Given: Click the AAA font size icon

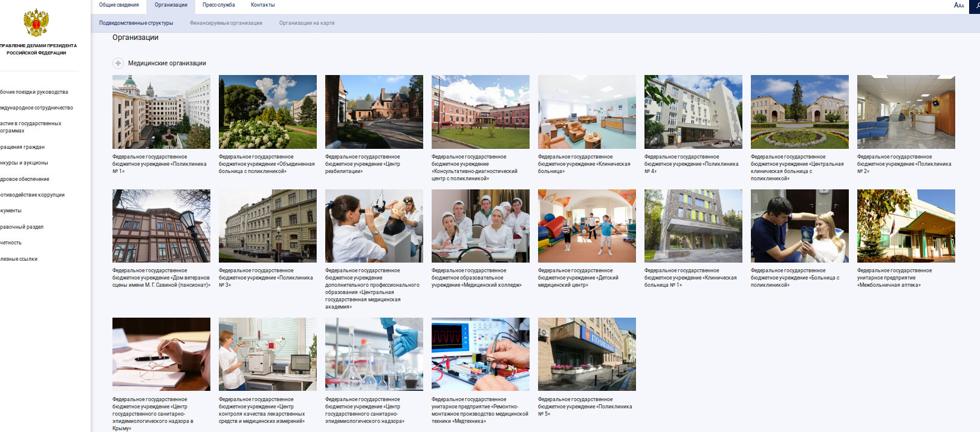Looking at the screenshot, I should point(959,5).
